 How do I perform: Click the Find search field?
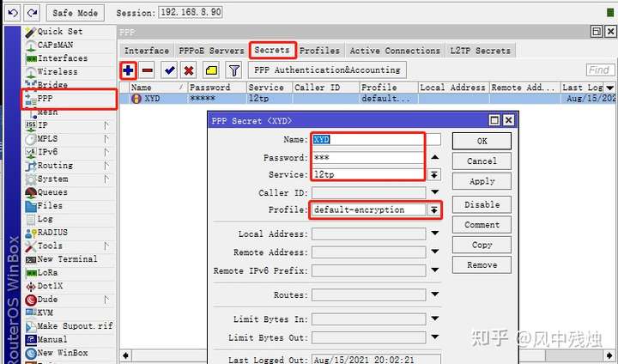tap(600, 70)
